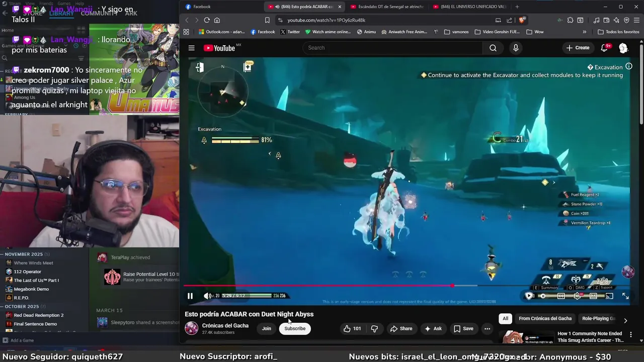
Task: Go to browser home page
Action: (x=217, y=20)
